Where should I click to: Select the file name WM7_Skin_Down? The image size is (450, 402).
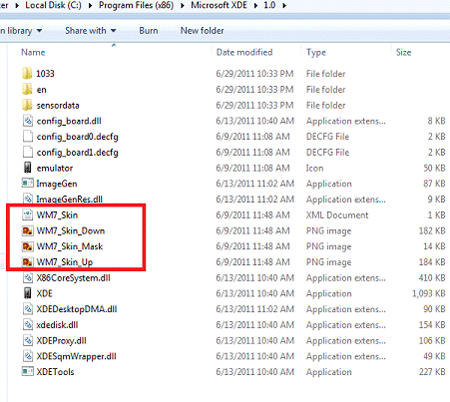point(71,231)
